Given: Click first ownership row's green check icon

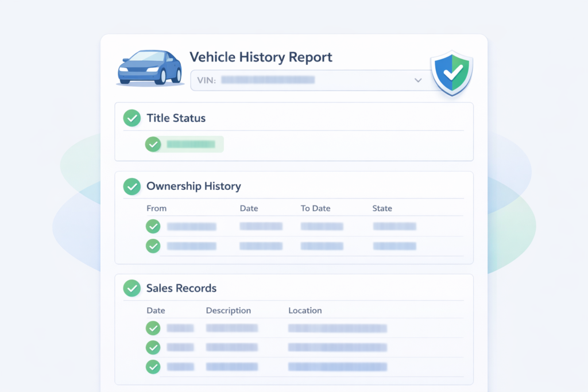Looking at the screenshot, I should pyautogui.click(x=153, y=226).
